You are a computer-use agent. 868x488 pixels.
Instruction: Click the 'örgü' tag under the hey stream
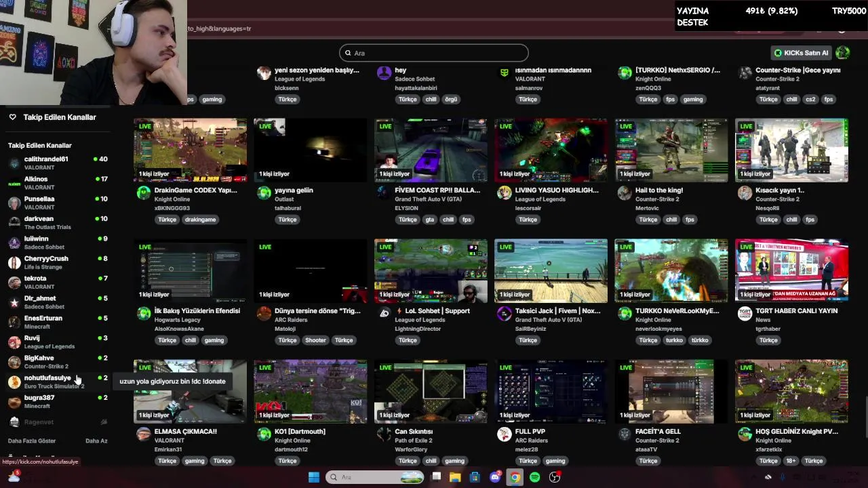(451, 100)
